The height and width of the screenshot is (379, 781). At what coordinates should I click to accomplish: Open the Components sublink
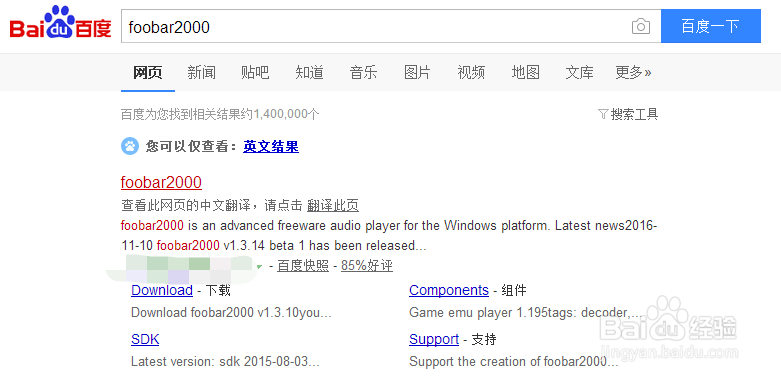pos(449,290)
